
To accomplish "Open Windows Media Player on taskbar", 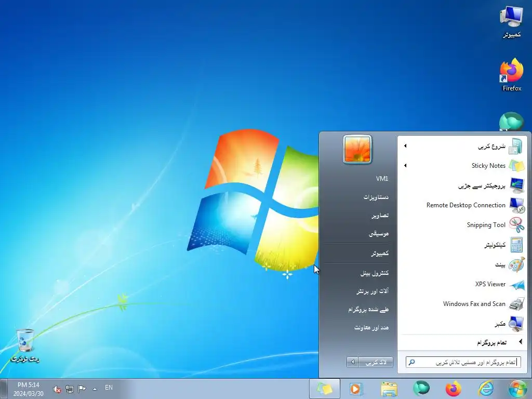I will coord(356,389).
